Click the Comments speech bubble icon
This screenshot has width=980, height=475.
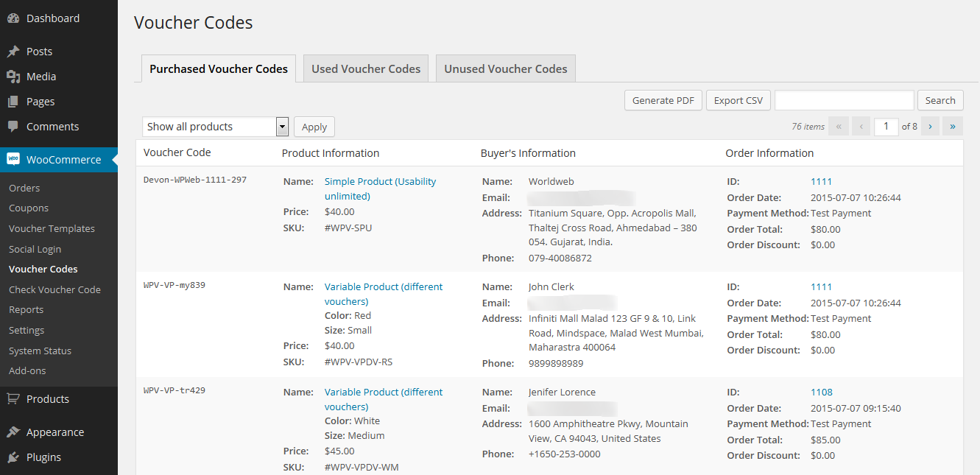coord(13,127)
